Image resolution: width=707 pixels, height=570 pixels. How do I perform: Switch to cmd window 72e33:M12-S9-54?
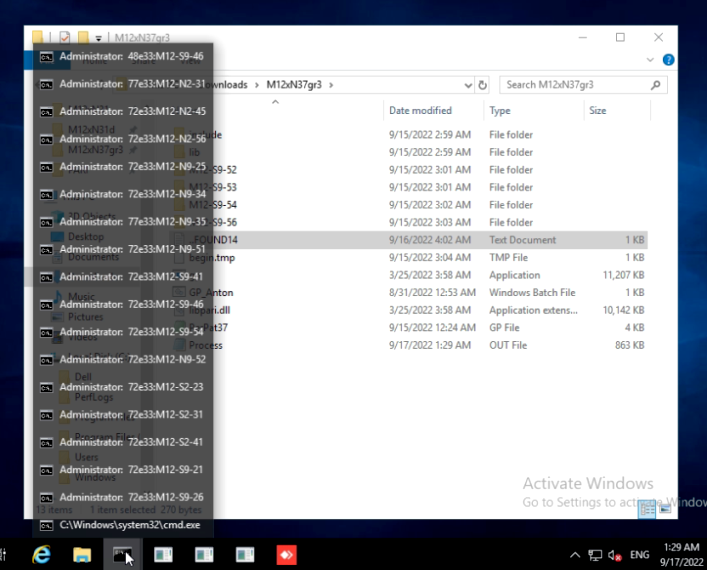click(x=123, y=332)
